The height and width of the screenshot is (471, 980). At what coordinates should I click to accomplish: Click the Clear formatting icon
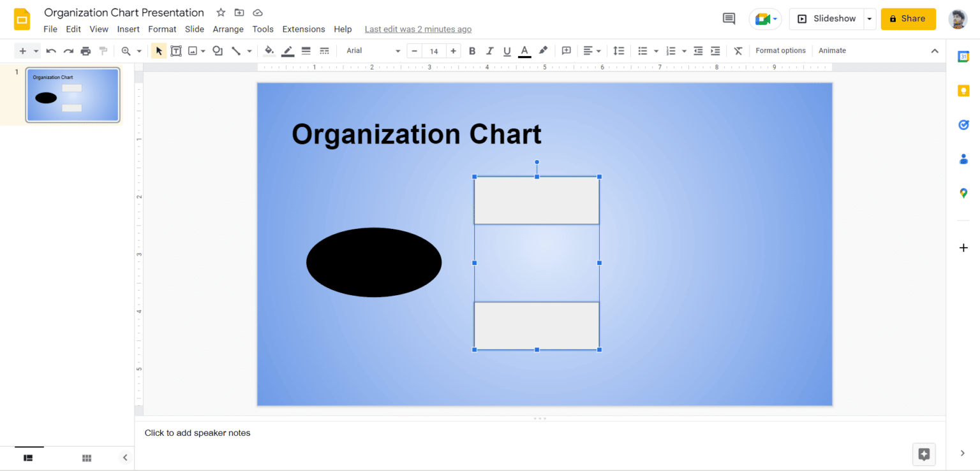click(x=738, y=50)
